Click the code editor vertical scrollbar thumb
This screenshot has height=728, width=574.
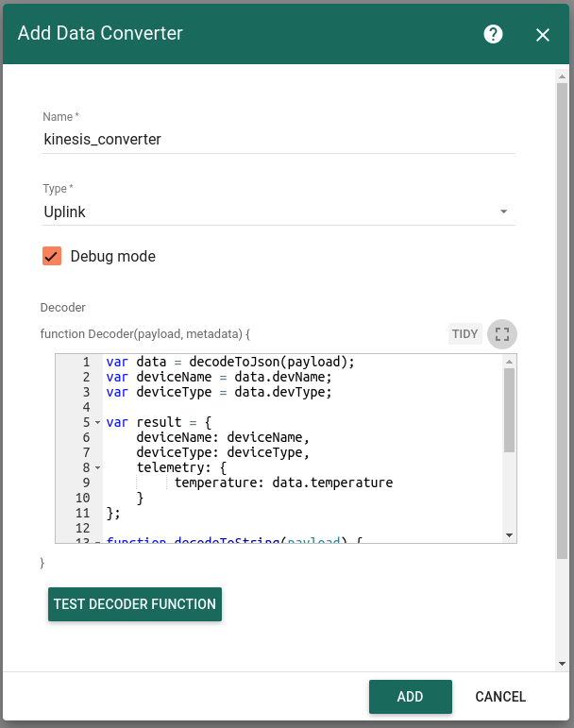[509, 410]
